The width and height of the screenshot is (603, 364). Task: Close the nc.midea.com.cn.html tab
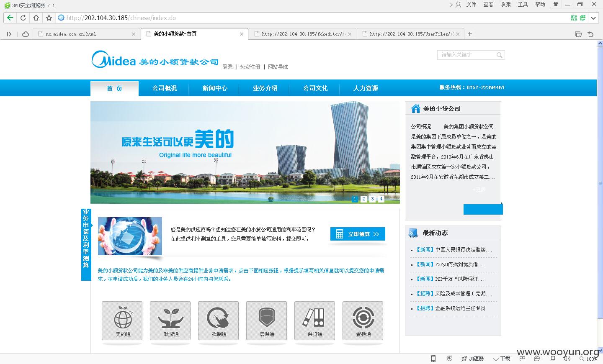134,34
